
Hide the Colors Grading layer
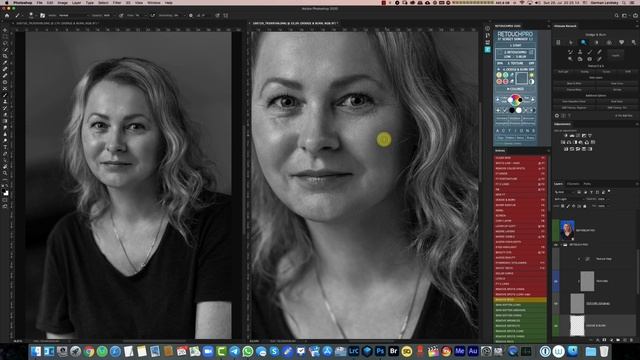[x=556, y=304]
